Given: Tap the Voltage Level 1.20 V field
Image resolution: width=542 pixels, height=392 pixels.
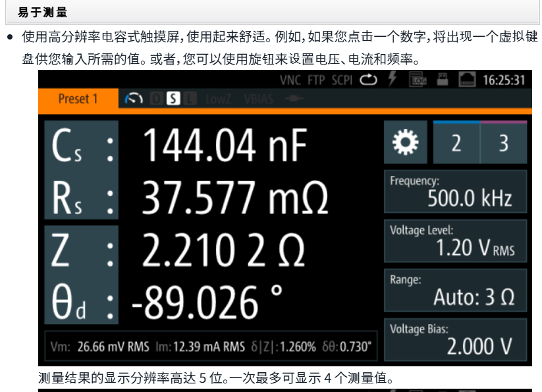Looking at the screenshot, I should point(456,241).
